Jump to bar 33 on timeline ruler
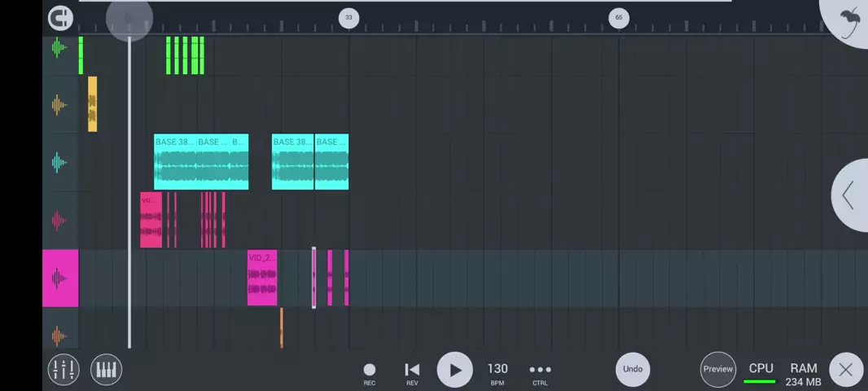Image resolution: width=868 pixels, height=391 pixels. (x=349, y=17)
